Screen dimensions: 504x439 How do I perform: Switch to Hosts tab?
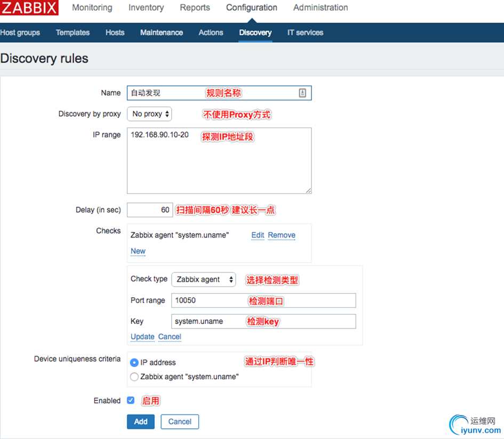pos(115,32)
